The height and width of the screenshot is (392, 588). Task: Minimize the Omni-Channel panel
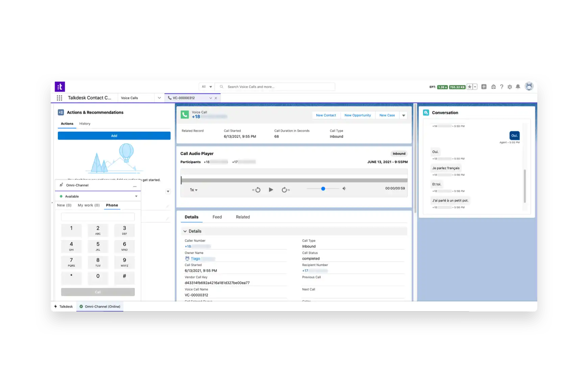(135, 186)
